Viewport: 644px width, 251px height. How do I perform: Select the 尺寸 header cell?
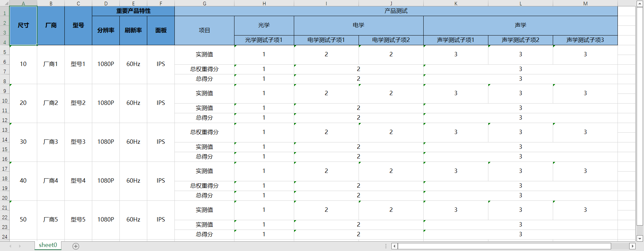tap(23, 25)
